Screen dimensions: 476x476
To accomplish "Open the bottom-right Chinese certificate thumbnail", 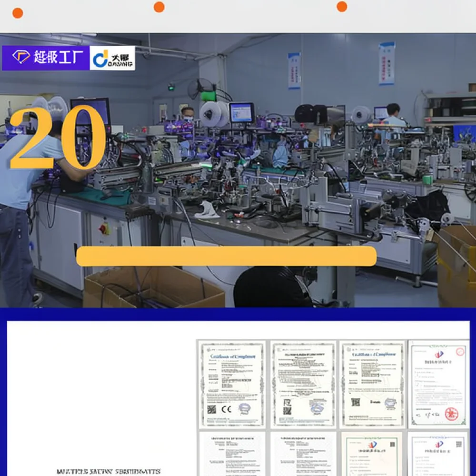I will tap(439, 454).
